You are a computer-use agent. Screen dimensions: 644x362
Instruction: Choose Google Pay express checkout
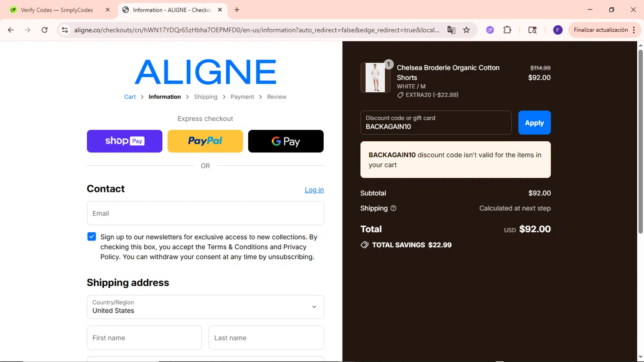[286, 141]
